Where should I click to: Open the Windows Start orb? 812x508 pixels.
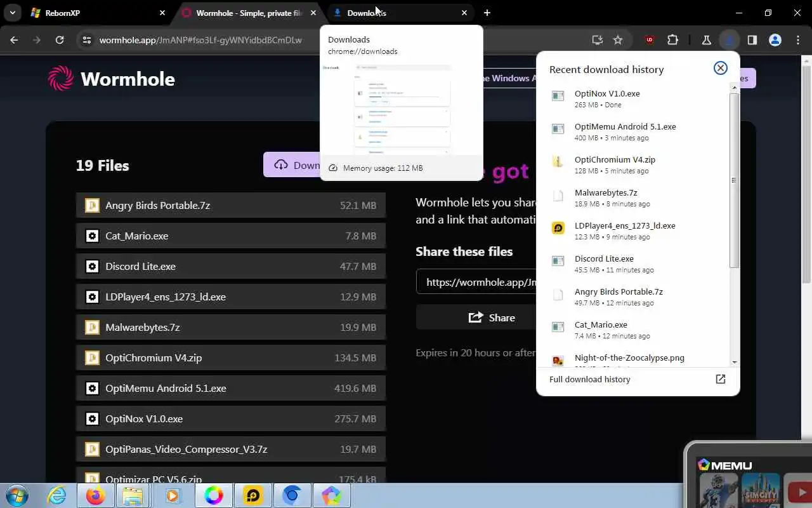click(17, 495)
